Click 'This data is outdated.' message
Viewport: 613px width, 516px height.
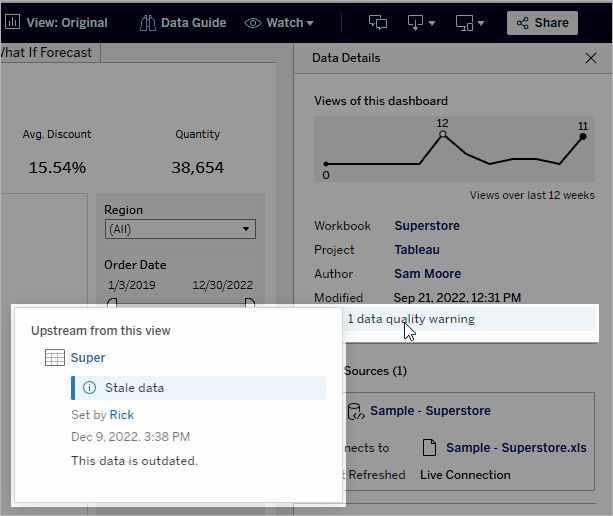pyautogui.click(x=134, y=461)
